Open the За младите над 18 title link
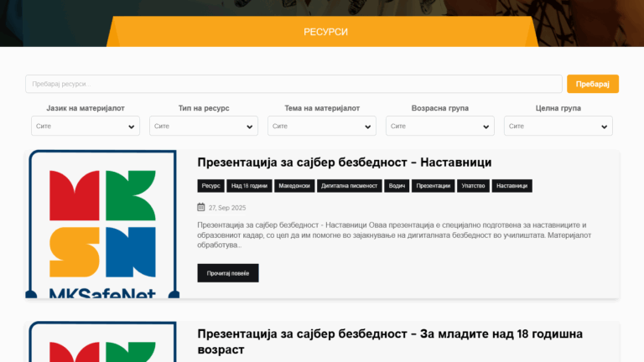Viewport: 644px width, 362px height. pyautogui.click(x=390, y=342)
